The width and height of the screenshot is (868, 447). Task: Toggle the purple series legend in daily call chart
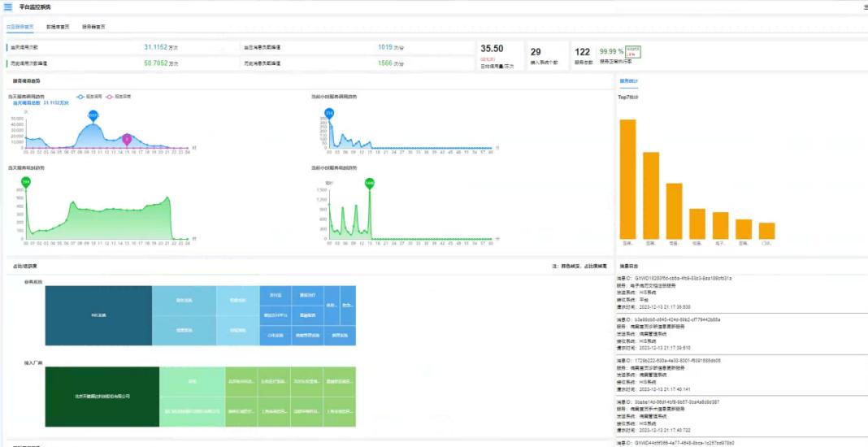[x=116, y=96]
